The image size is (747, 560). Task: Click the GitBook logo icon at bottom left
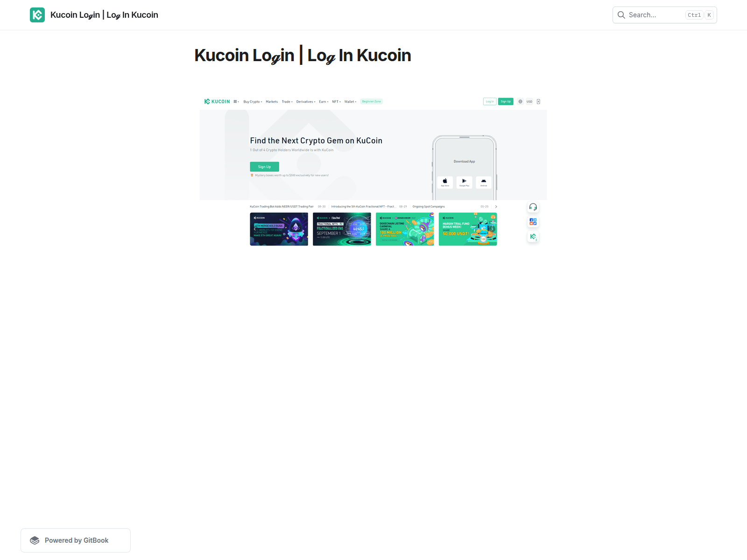tap(35, 540)
